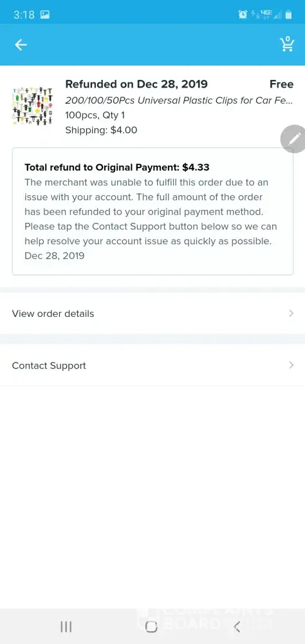Viewport: 305px width, 644px height.
Task: Tap the 3:18 clock in status bar
Action: click(24, 15)
